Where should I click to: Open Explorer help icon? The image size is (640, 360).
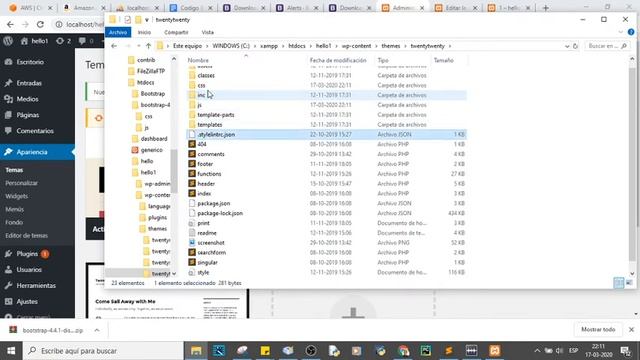(x=631, y=32)
